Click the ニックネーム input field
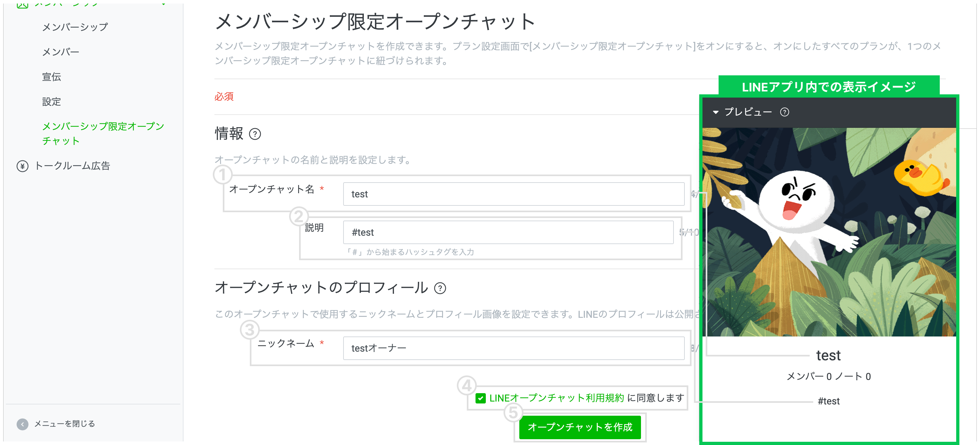This screenshot has height=445, width=980. [513, 348]
